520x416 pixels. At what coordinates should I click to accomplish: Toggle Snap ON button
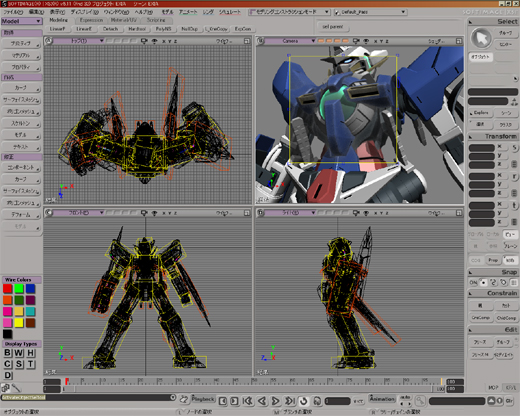coord(473,282)
